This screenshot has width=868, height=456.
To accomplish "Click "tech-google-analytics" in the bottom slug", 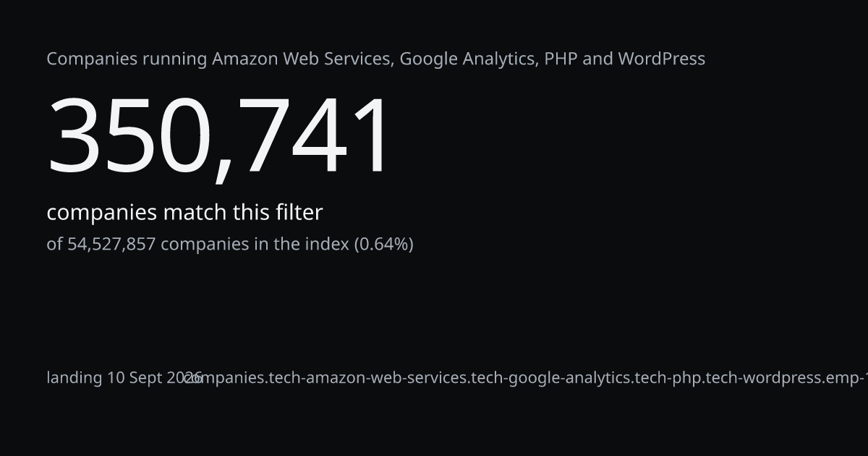I will click(x=550, y=378).
